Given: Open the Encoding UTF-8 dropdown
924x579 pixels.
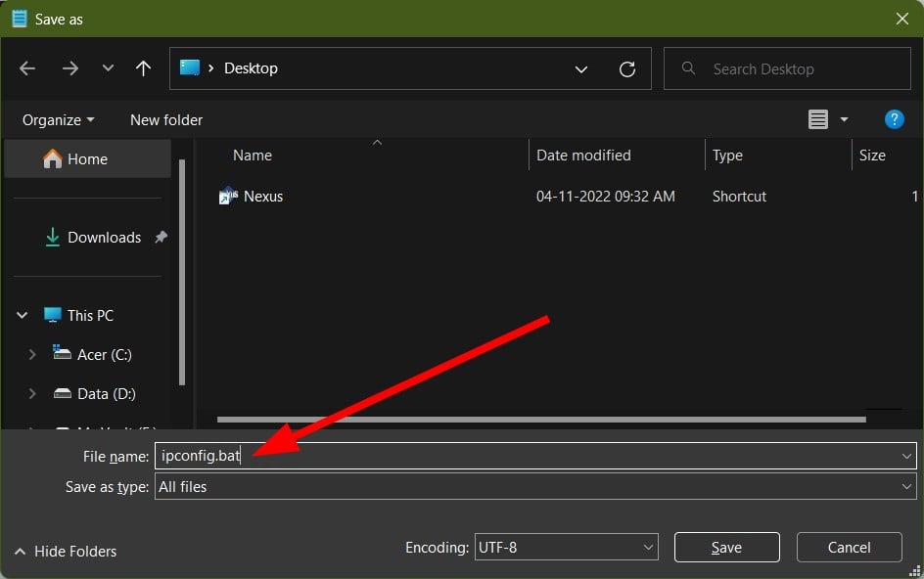Looking at the screenshot, I should [x=566, y=547].
